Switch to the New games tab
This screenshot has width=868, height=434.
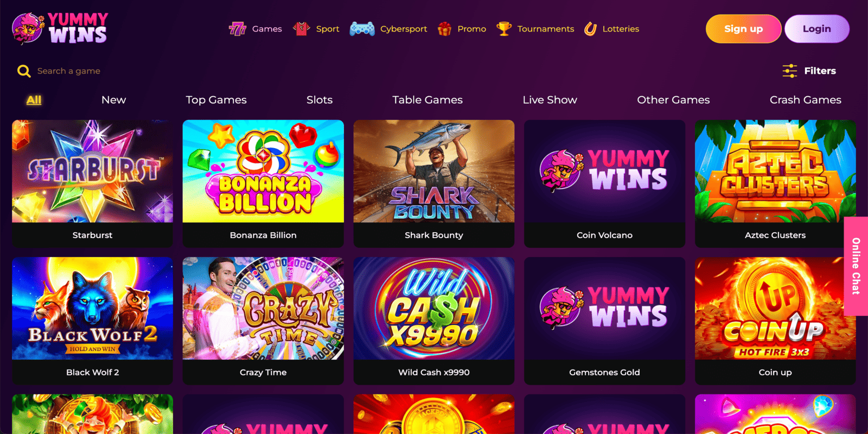[113, 100]
